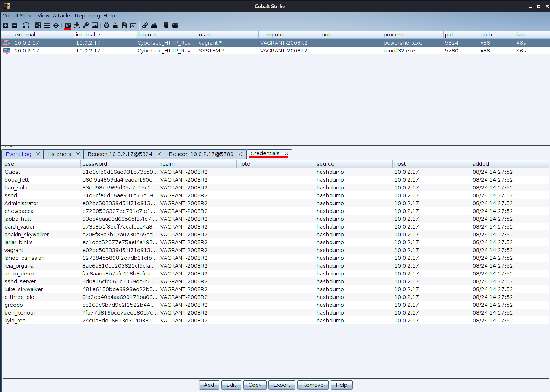Sort sessions by last column
550x392 pixels.
(532, 35)
